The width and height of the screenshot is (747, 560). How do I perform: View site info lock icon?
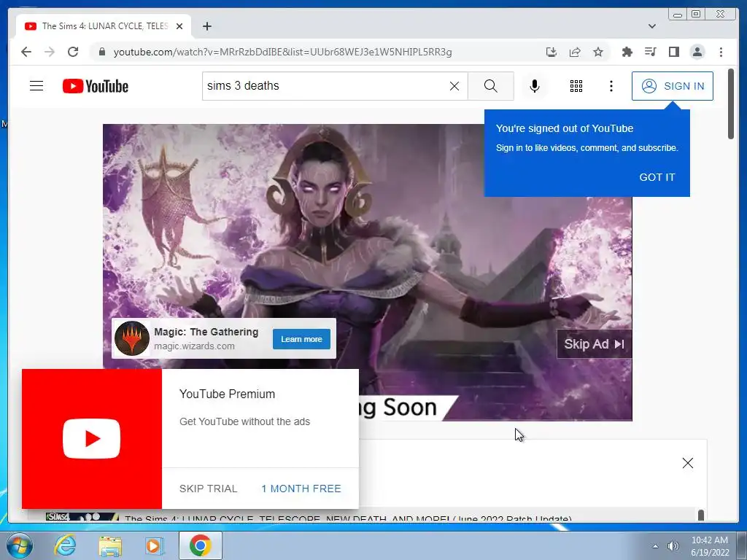click(x=101, y=52)
